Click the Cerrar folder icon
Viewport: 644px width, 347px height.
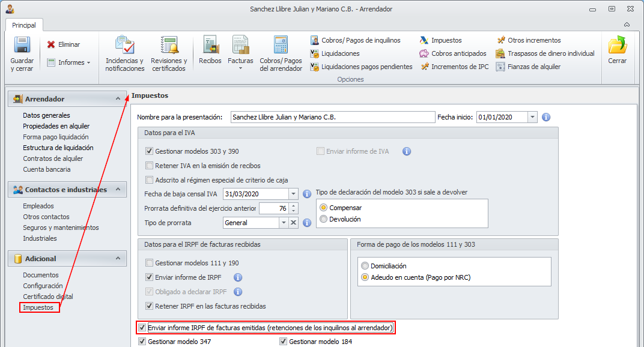tap(618, 45)
